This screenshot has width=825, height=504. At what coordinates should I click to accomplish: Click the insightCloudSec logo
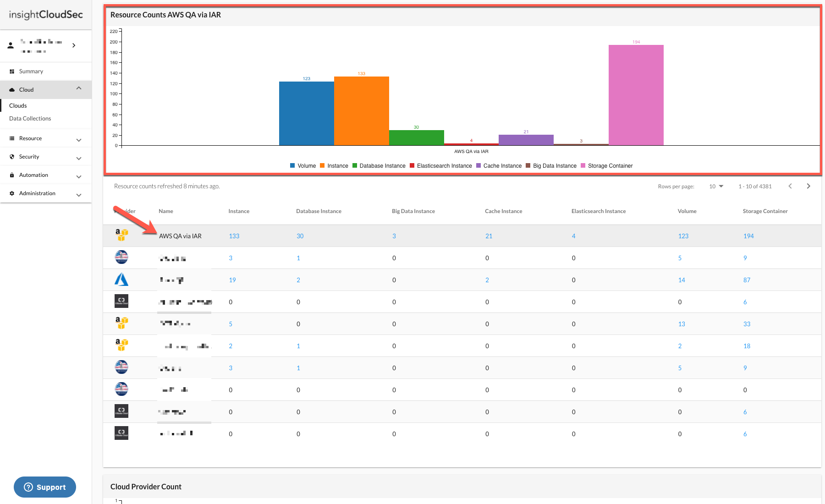[x=46, y=15]
